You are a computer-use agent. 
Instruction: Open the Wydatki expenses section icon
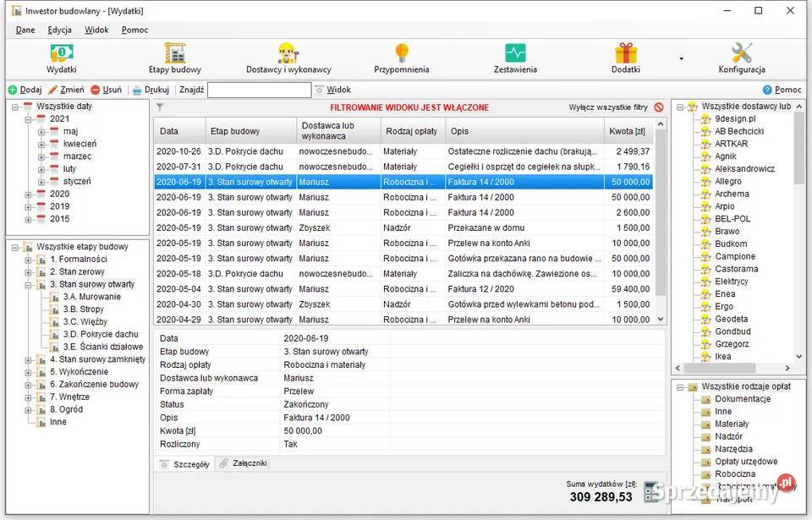(x=61, y=54)
